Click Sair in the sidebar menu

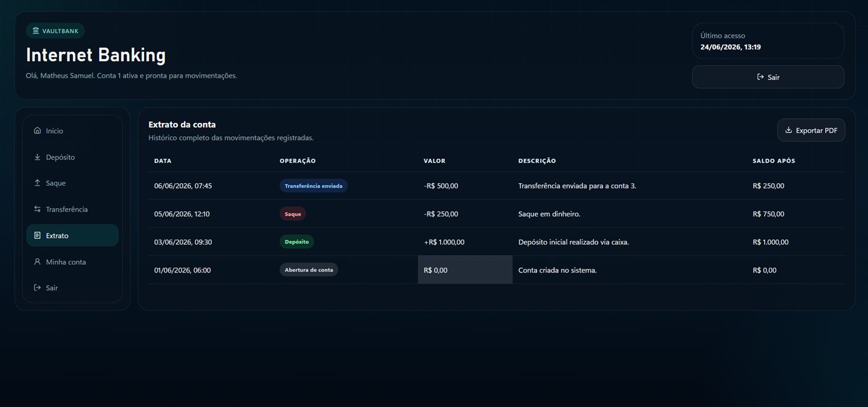pos(72,288)
